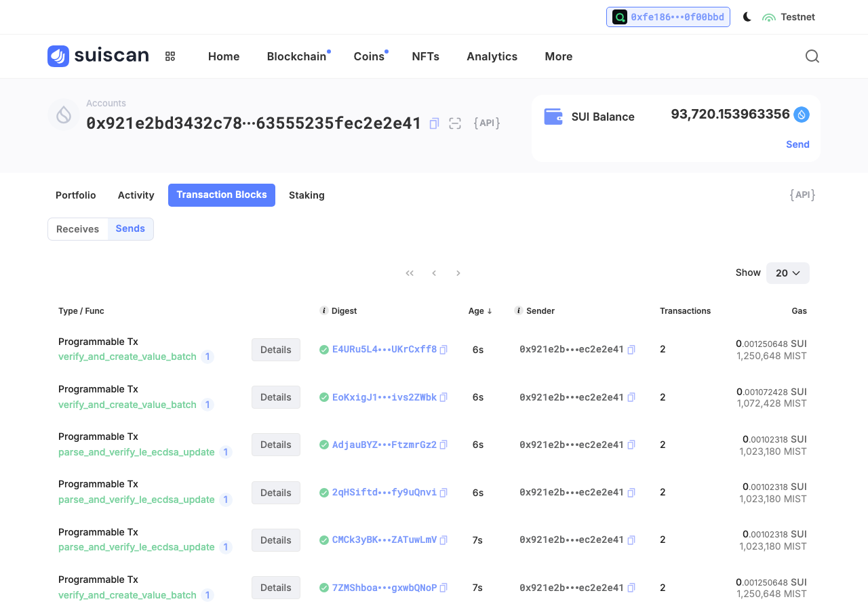
Task: Toggle dark mode moon icon
Action: tap(747, 17)
